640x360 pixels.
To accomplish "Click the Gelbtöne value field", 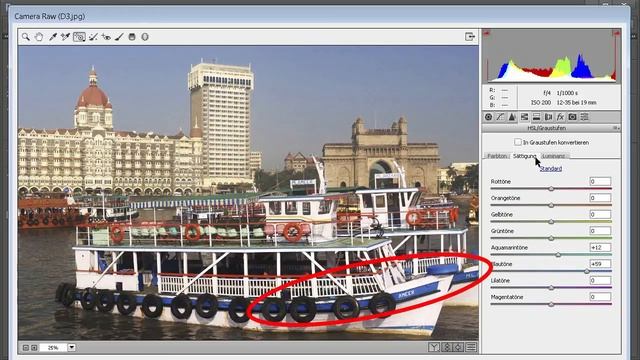I will (x=600, y=214).
